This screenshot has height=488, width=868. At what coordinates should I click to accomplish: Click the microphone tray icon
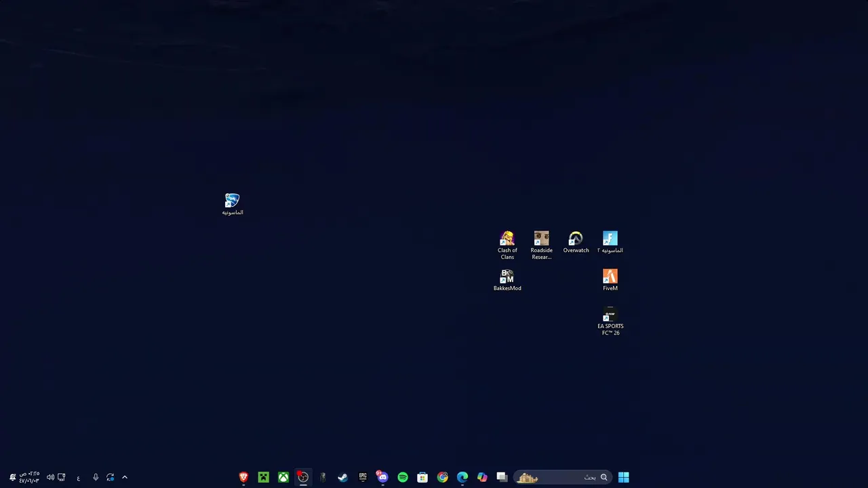96,477
